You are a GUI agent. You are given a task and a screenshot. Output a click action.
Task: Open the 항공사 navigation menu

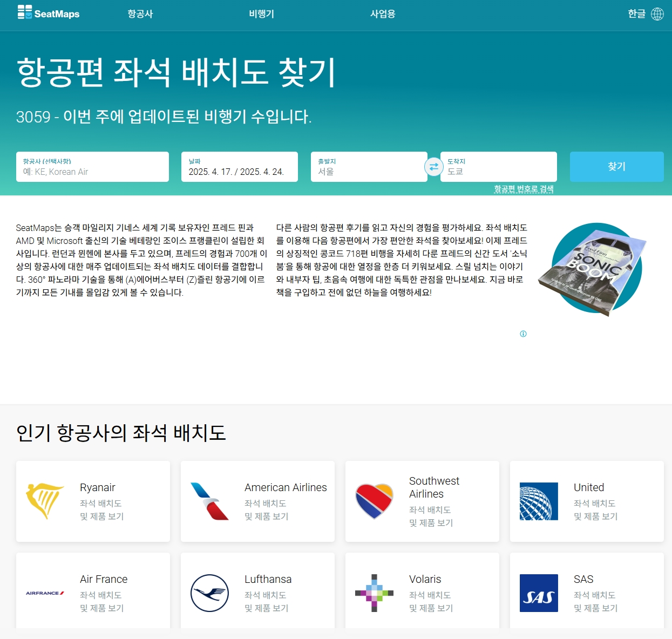[x=141, y=14]
